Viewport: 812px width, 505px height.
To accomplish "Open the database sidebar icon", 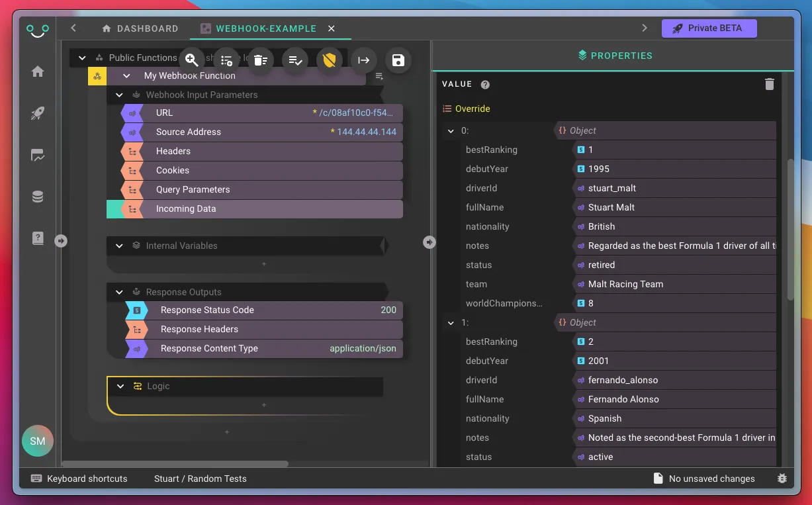I will (38, 197).
